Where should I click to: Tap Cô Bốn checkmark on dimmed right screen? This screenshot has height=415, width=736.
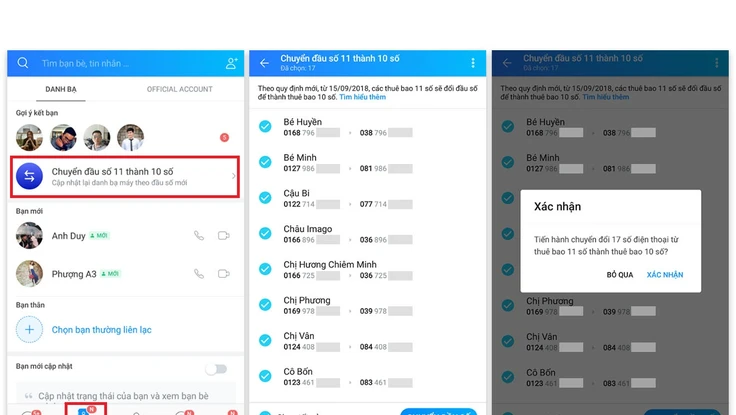(x=508, y=377)
